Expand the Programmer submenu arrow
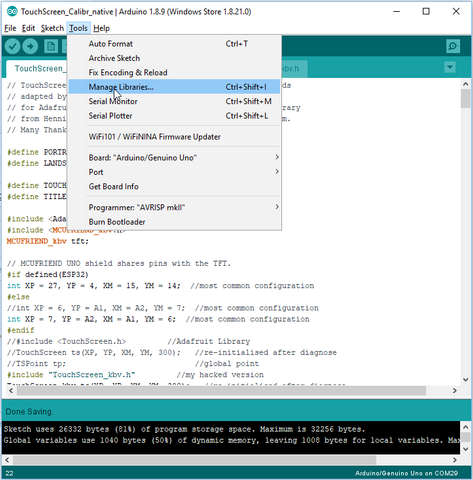The height and width of the screenshot is (480, 473). 277,207
